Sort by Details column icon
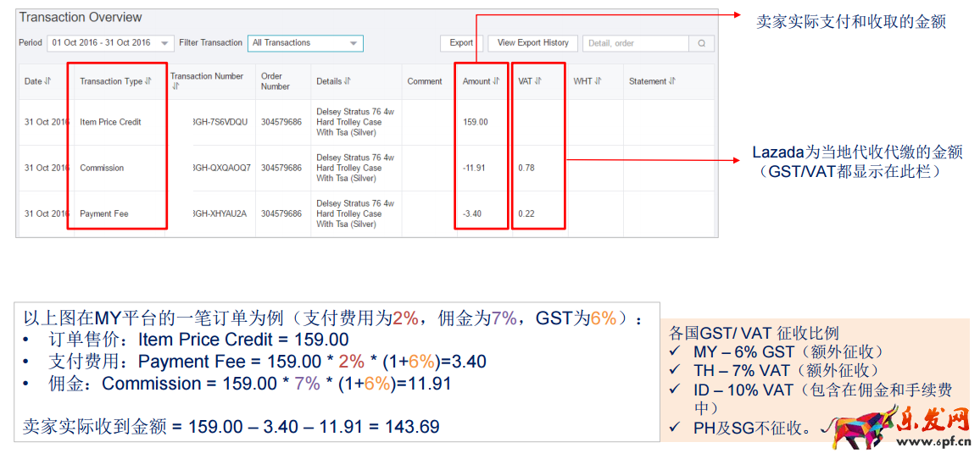This screenshot has width=980, height=459. (x=348, y=81)
